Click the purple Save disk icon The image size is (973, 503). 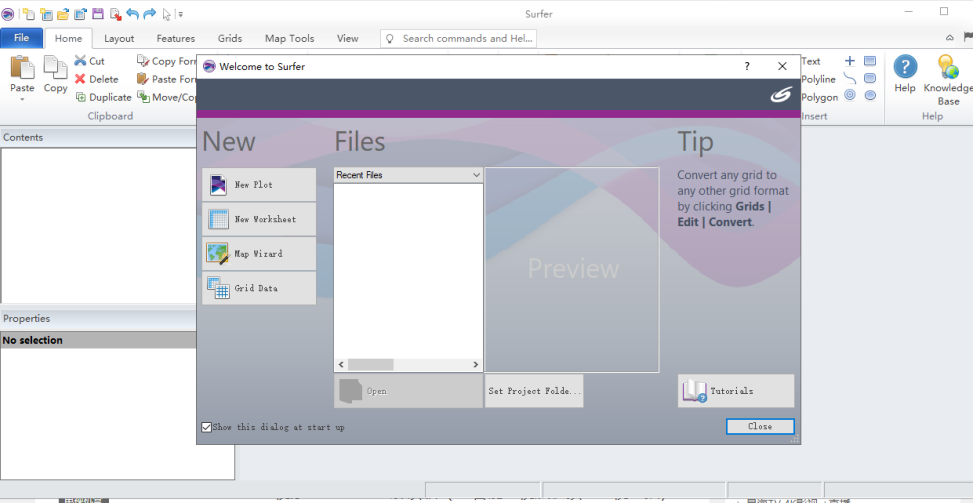pos(98,14)
